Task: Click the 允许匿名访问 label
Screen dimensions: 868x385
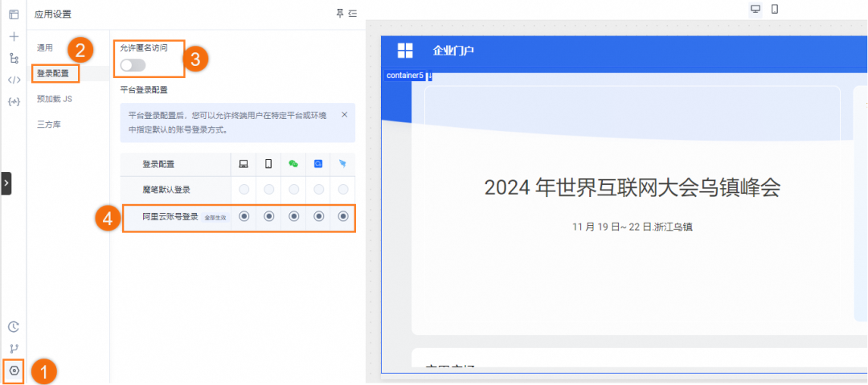Action: click(143, 47)
